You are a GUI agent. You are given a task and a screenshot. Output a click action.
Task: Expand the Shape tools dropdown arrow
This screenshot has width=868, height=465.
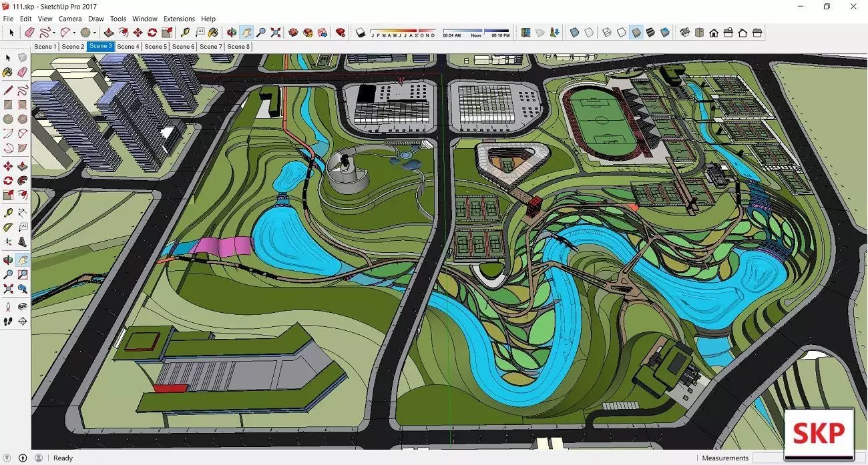tap(94, 32)
